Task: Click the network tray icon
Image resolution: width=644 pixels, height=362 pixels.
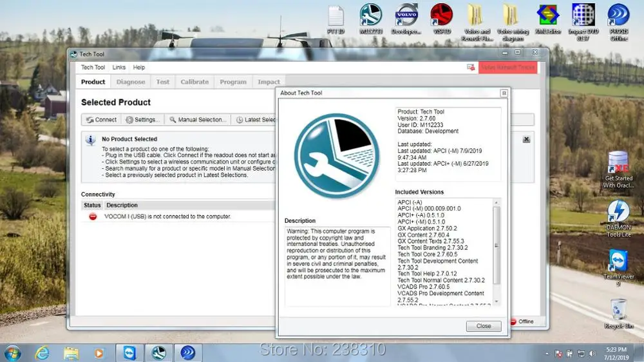Action: pos(581,354)
